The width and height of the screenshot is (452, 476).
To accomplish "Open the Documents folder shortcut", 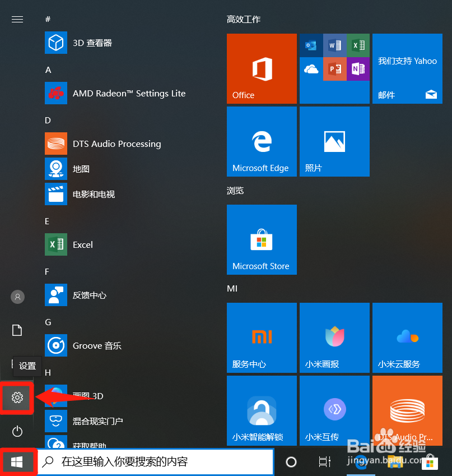I will [x=17, y=330].
